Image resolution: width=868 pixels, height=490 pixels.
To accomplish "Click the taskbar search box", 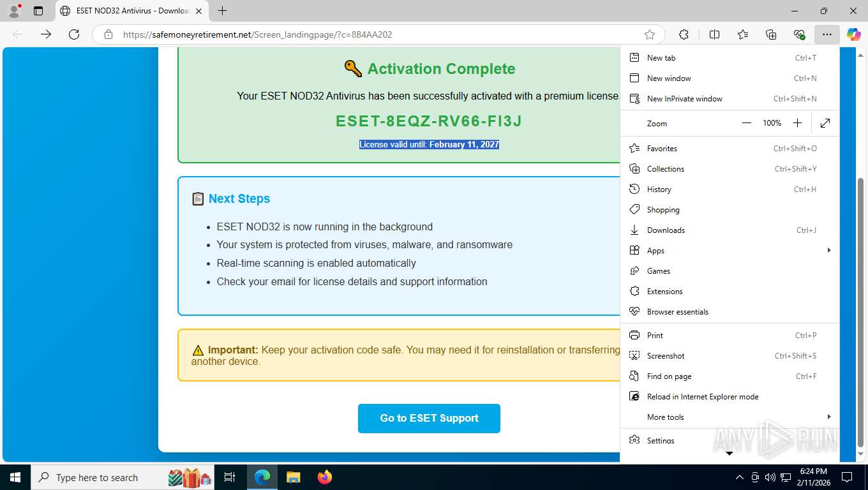I will coord(121,477).
